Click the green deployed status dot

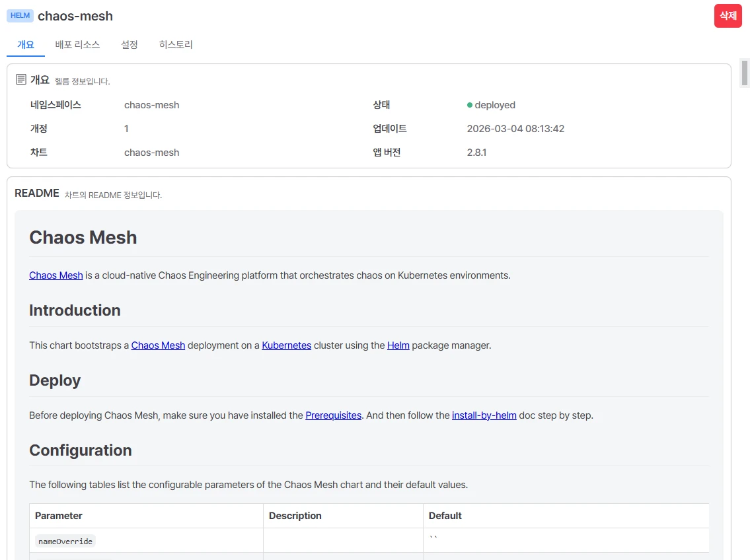pyautogui.click(x=470, y=105)
